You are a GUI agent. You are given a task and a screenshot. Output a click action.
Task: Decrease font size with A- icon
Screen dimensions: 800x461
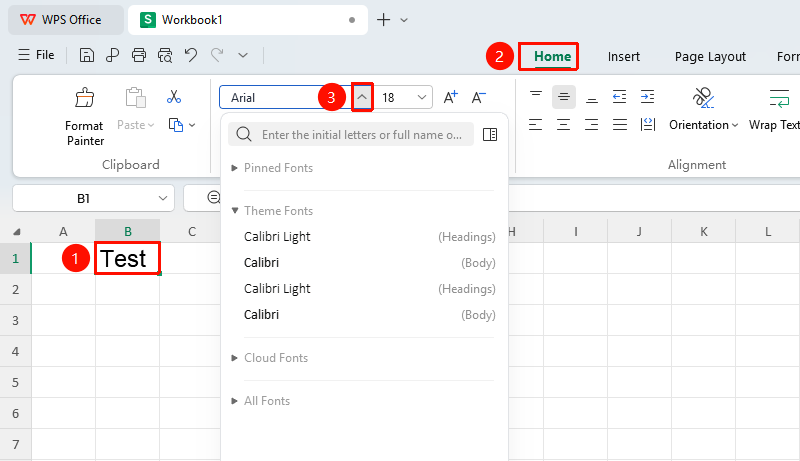[479, 97]
